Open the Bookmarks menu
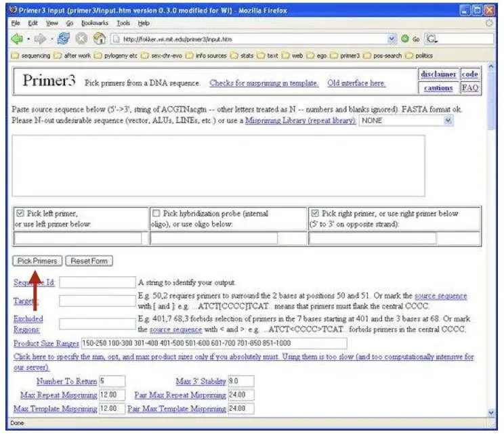504x440 pixels. pos(95,23)
